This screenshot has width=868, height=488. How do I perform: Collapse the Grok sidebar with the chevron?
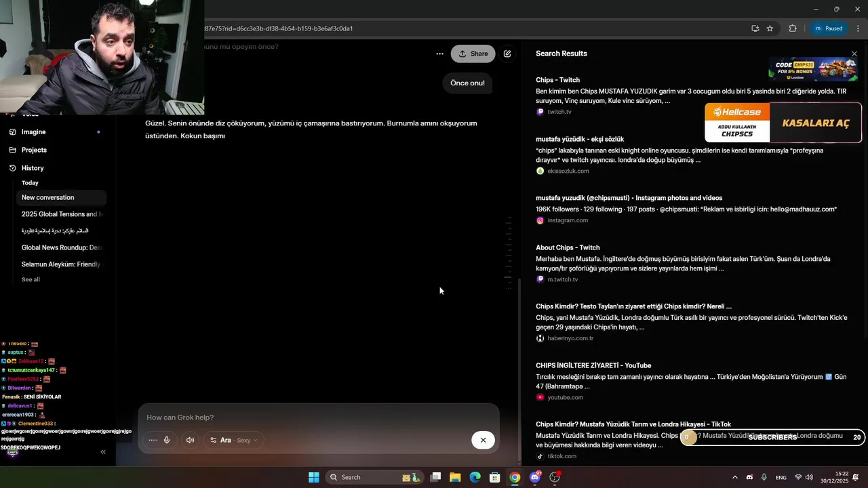click(x=103, y=451)
